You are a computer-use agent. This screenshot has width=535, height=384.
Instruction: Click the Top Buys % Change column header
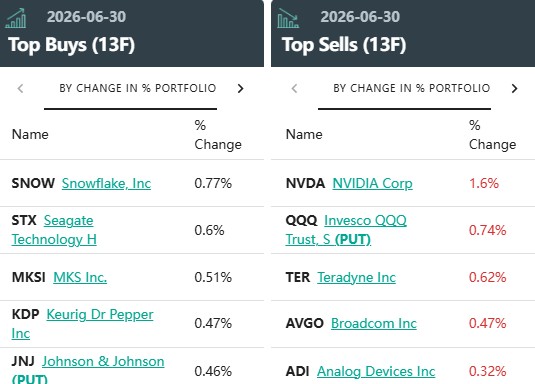click(x=218, y=135)
